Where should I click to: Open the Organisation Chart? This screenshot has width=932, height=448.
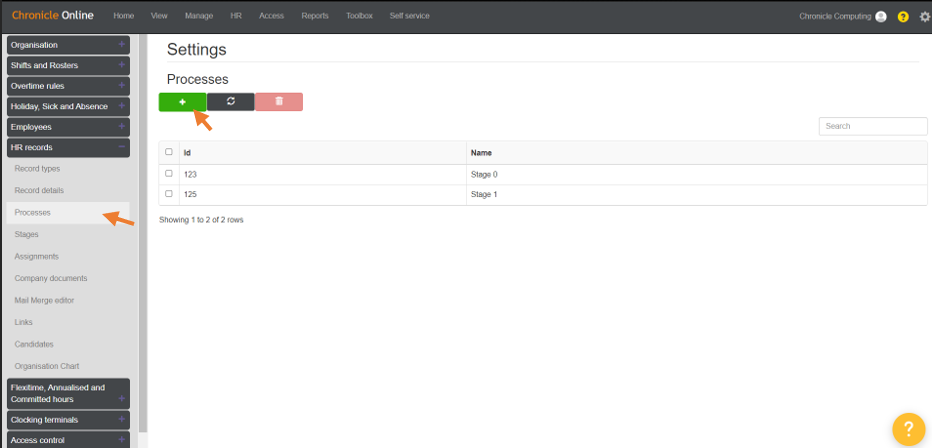[47, 366]
